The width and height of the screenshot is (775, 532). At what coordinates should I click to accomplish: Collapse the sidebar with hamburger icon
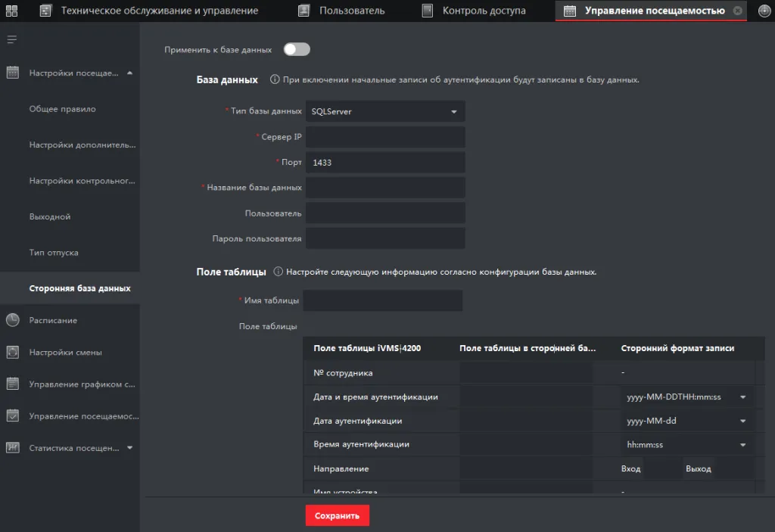pos(12,39)
